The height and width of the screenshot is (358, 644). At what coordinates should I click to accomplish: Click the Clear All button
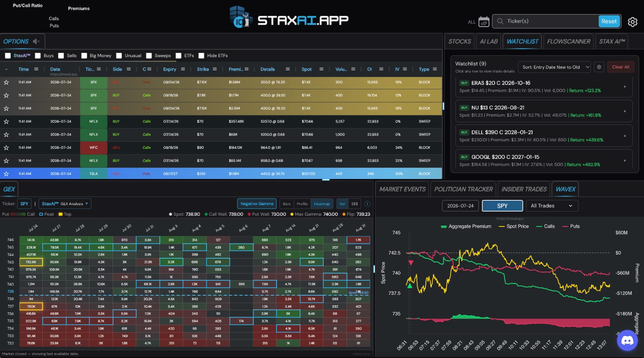pos(621,67)
